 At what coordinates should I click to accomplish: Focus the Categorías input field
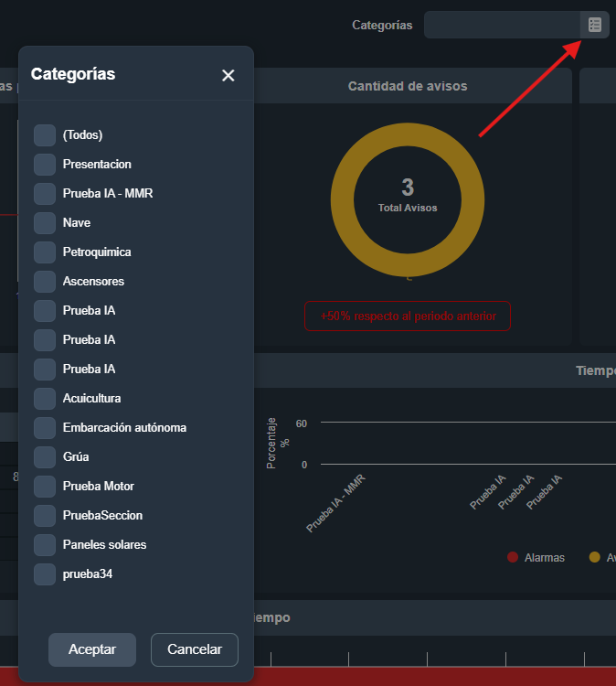coord(502,25)
